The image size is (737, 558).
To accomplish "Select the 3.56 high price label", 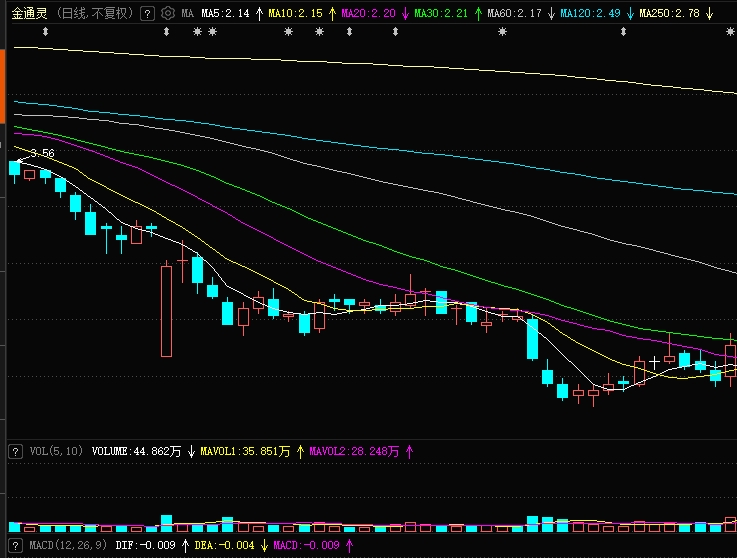I will [x=42, y=153].
